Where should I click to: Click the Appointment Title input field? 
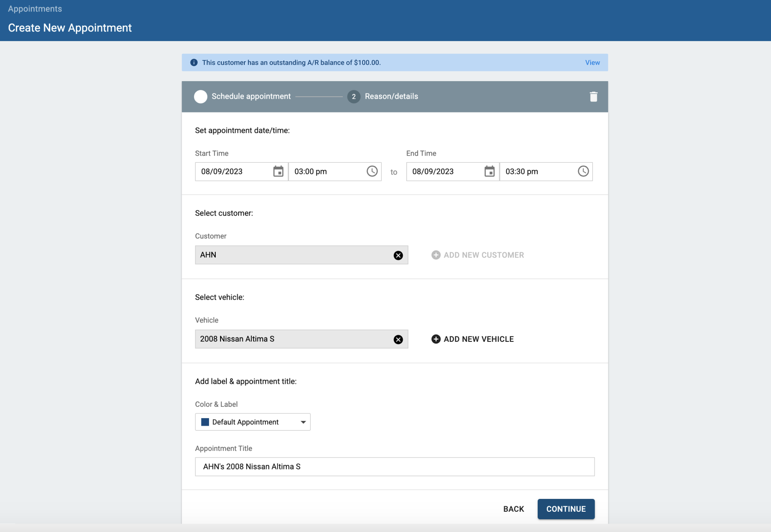tap(395, 467)
